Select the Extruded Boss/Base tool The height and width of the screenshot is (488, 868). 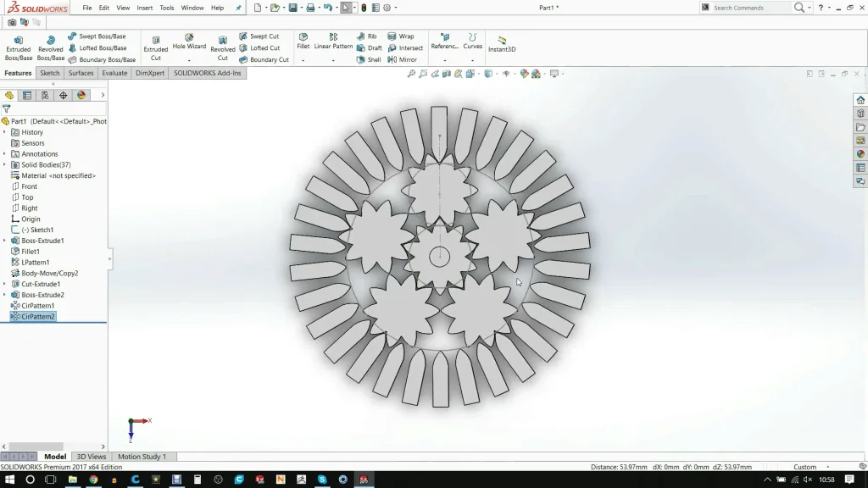point(18,42)
